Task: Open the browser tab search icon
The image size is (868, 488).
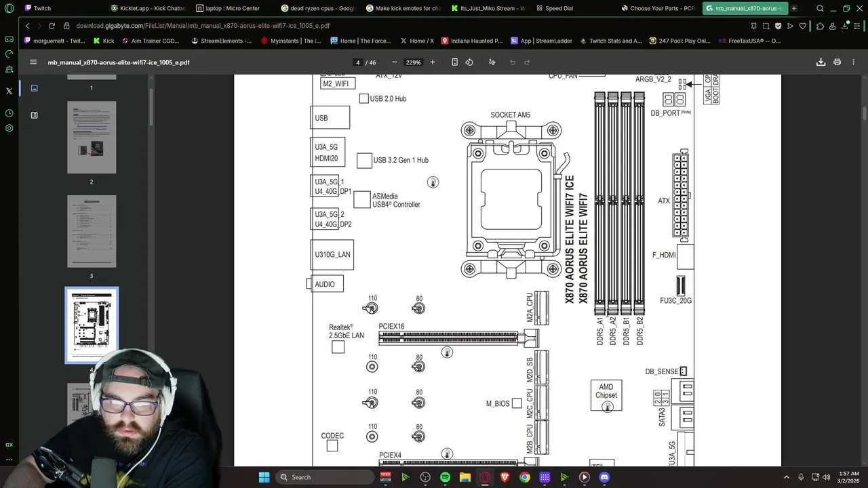Action: click(820, 8)
